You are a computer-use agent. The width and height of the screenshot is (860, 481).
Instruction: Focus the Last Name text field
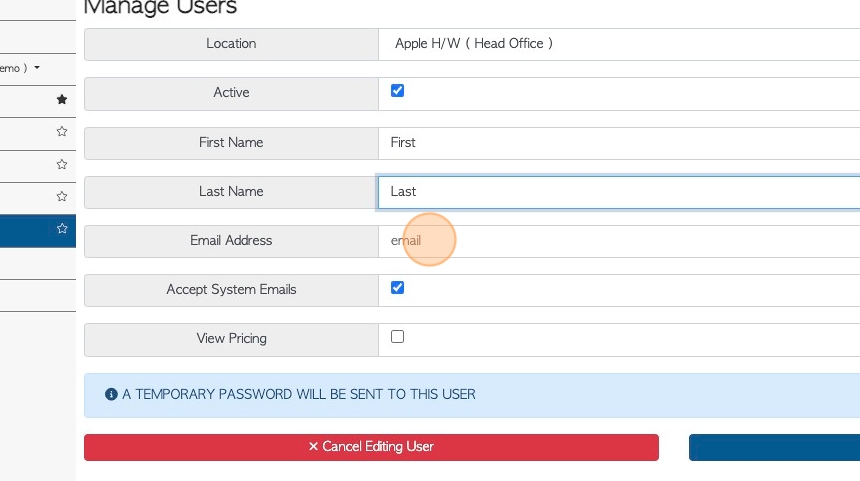point(619,192)
